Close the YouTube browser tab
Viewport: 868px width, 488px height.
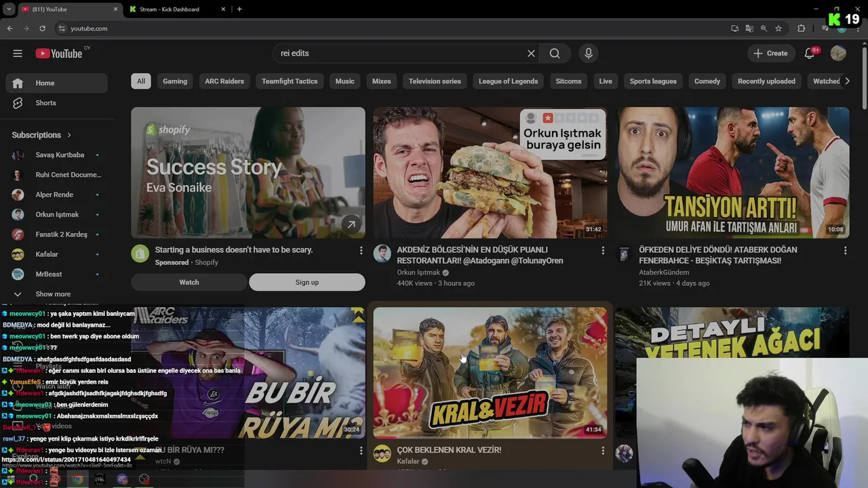pyautogui.click(x=115, y=9)
